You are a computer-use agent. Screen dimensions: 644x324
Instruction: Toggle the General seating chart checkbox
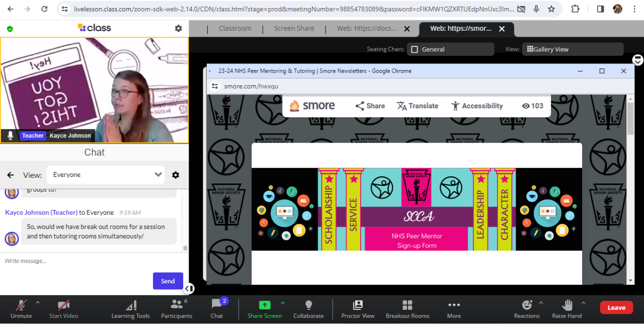[x=415, y=49]
